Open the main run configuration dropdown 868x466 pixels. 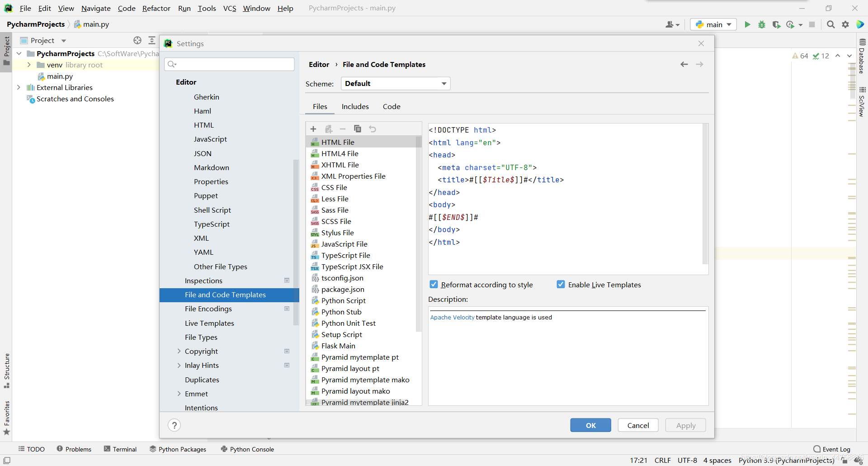click(x=714, y=24)
